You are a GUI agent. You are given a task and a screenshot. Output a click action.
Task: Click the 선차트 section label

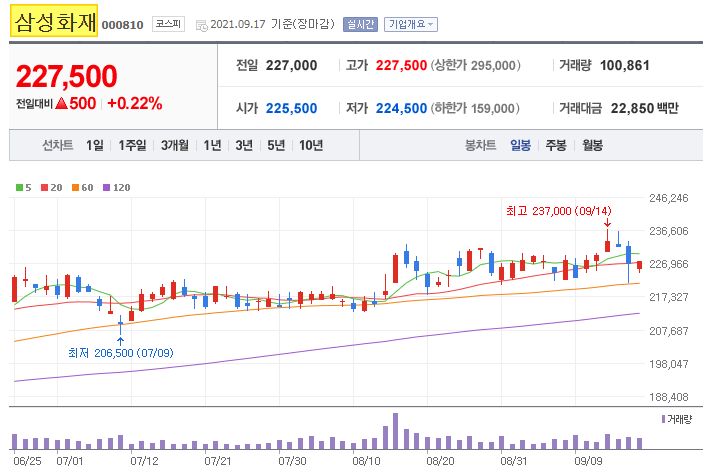(x=57, y=145)
